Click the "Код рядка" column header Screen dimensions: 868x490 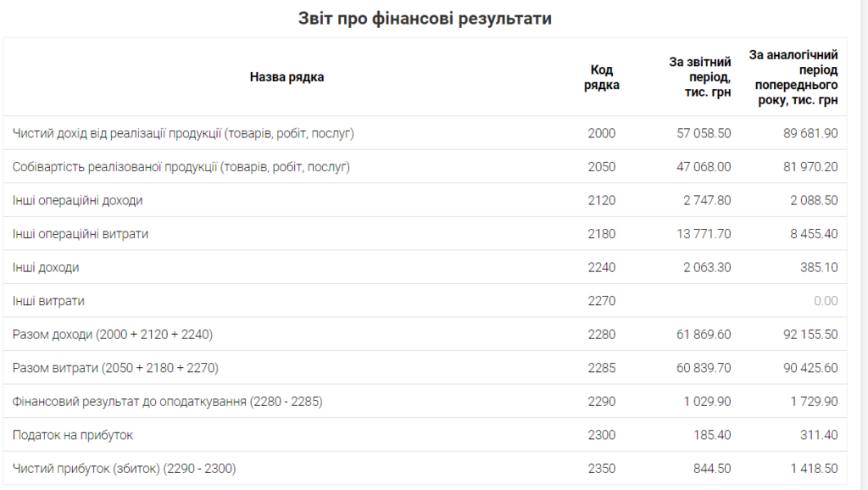tap(602, 77)
